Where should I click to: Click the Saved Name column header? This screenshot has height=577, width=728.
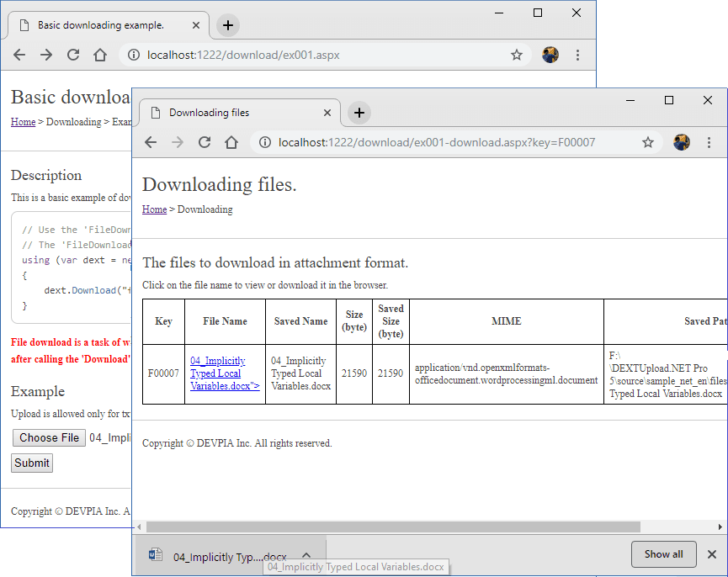[x=300, y=321]
